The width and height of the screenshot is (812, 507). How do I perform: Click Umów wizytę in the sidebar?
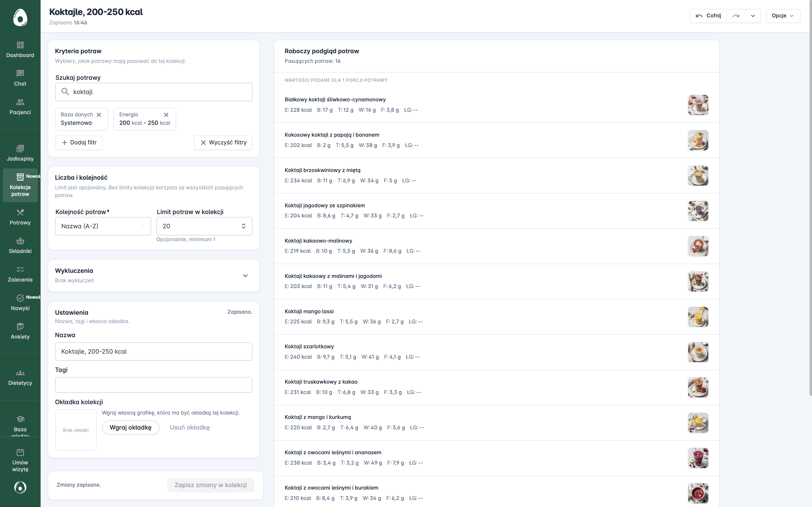tap(20, 460)
